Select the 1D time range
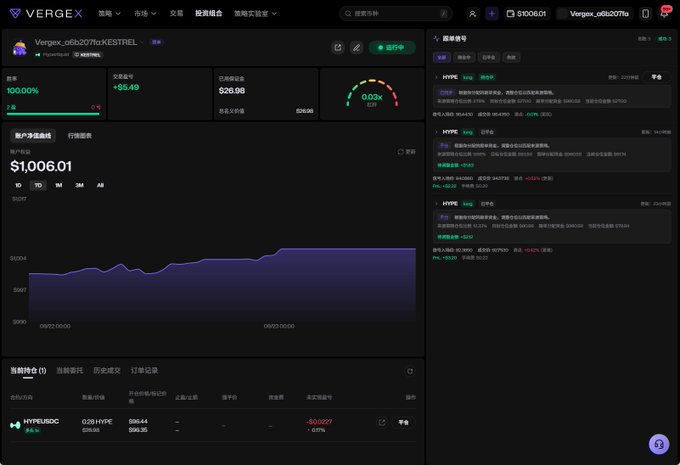 [18, 185]
